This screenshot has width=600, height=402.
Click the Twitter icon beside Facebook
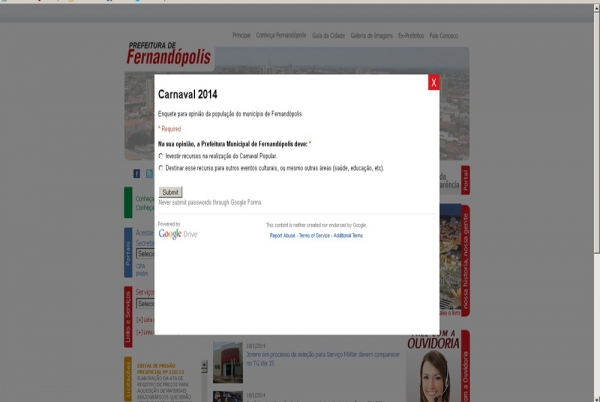click(x=148, y=174)
